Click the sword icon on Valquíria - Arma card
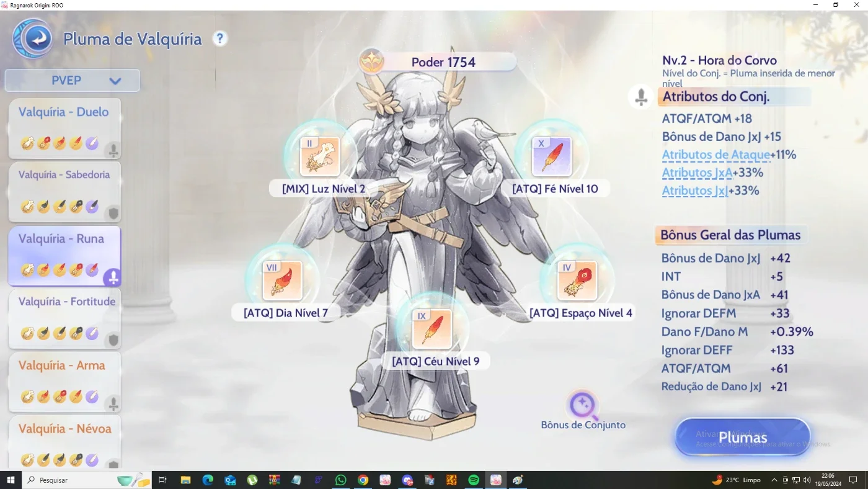Screen dimensions: 868x489 (x=113, y=404)
